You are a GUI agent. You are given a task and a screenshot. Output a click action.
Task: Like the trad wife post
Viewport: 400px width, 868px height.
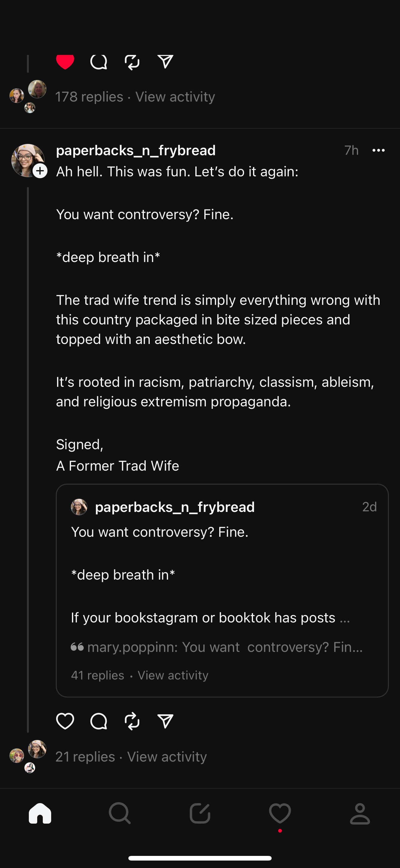tap(65, 721)
